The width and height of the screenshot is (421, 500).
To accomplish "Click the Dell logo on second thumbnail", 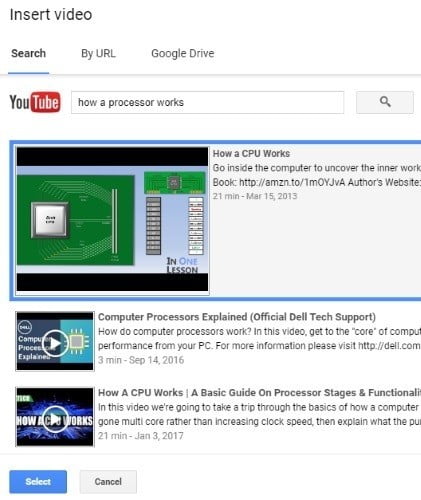I will pyautogui.click(x=25, y=327).
